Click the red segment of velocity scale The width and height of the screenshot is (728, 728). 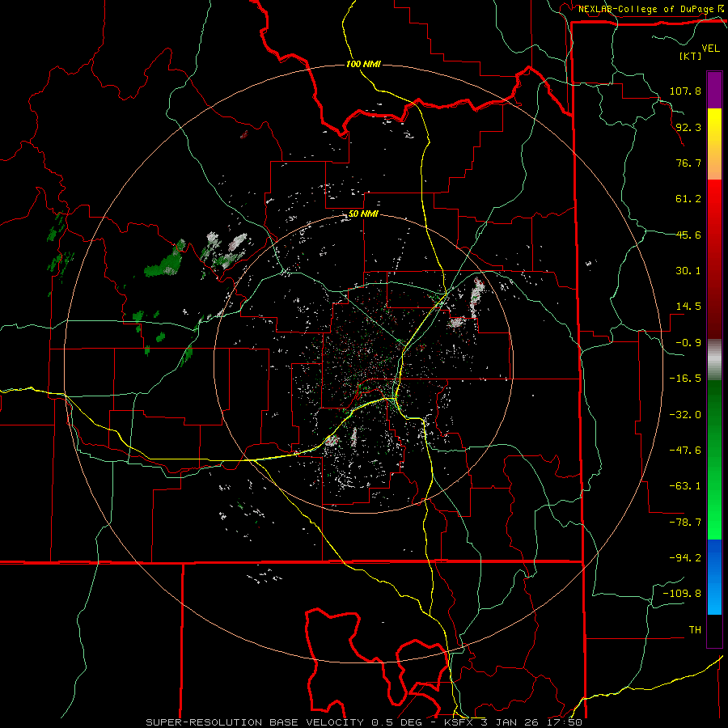click(714, 259)
